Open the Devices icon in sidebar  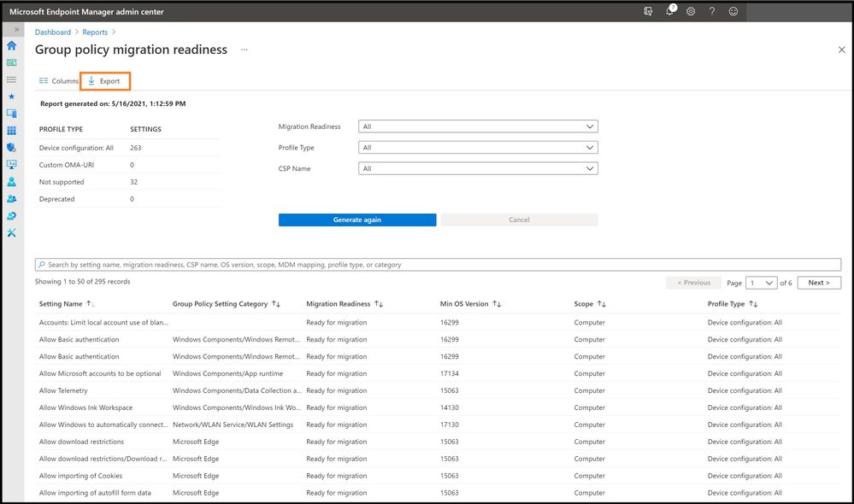(11, 114)
